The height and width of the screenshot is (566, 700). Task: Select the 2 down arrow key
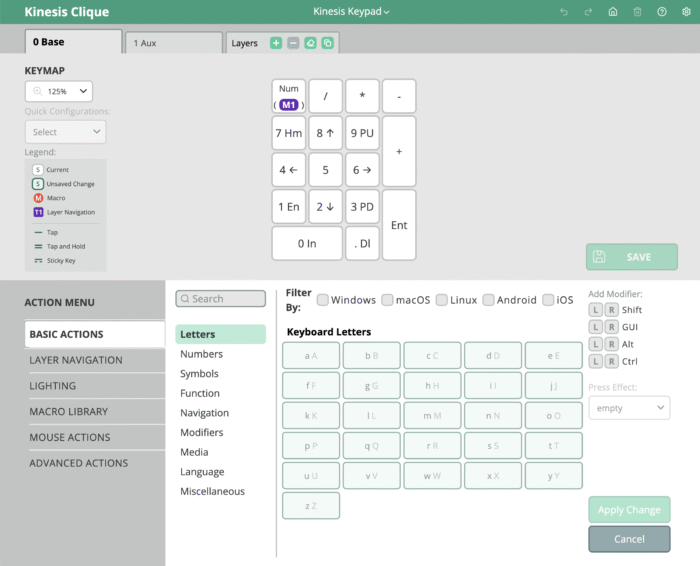click(x=325, y=207)
